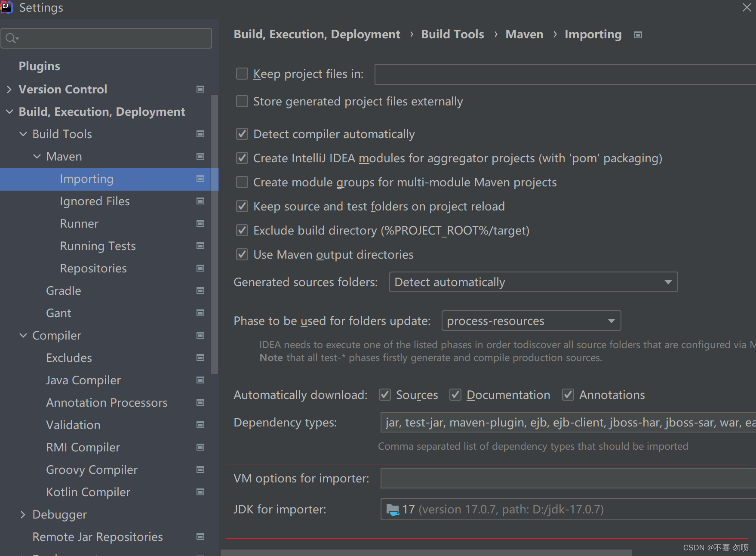
Task: Expand the Debugger tree node
Action: [x=23, y=514]
